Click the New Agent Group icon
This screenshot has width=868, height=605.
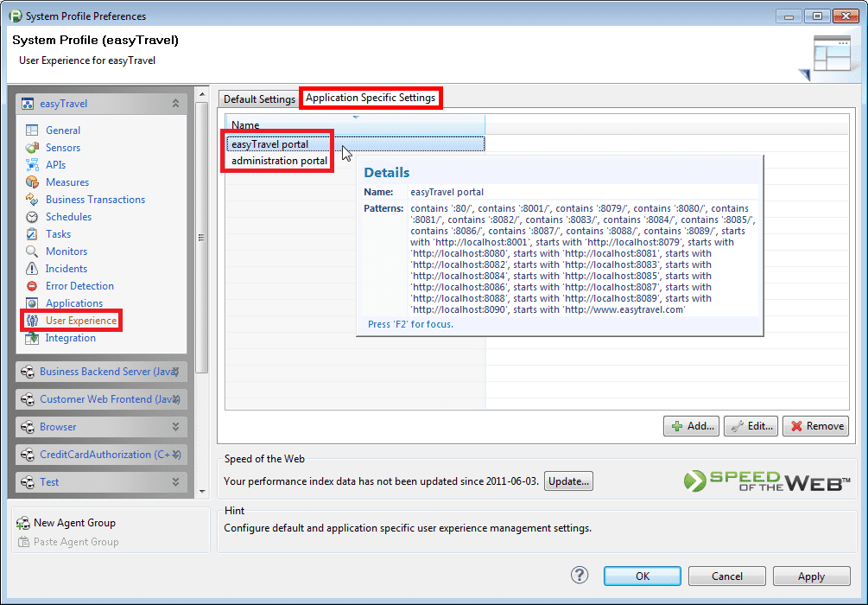tap(22, 523)
